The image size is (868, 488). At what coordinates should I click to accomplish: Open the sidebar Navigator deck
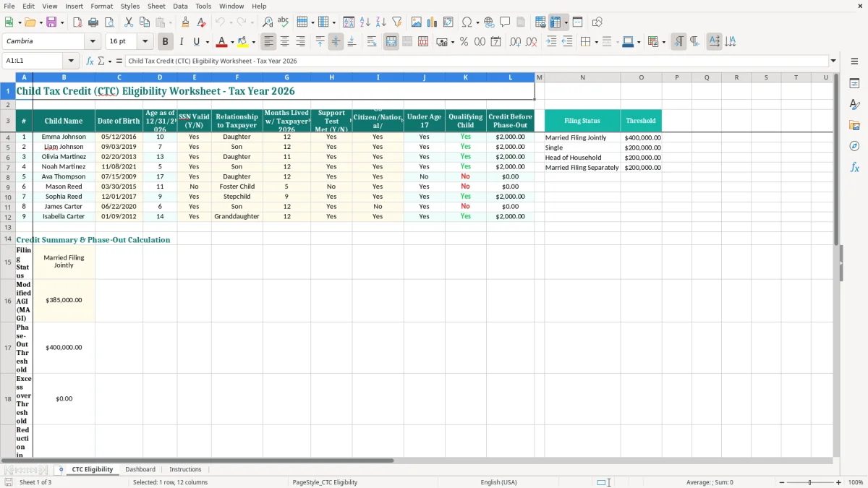tap(854, 146)
